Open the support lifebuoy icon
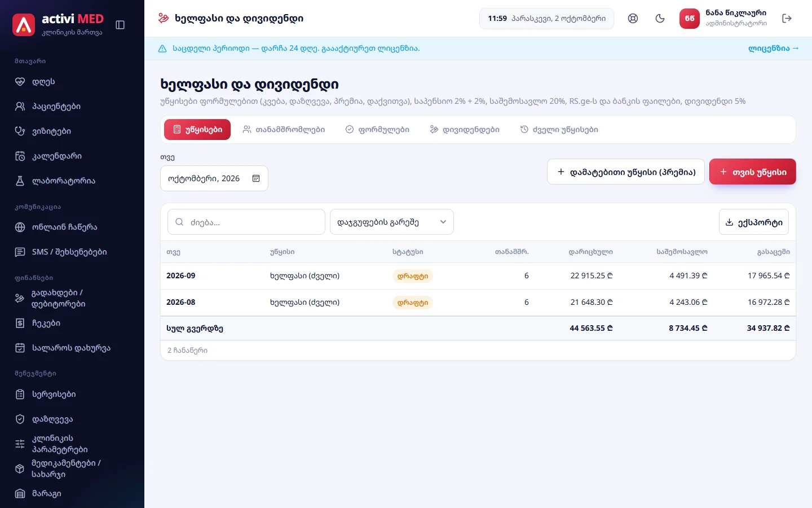This screenshot has width=812, height=508. pos(633,19)
